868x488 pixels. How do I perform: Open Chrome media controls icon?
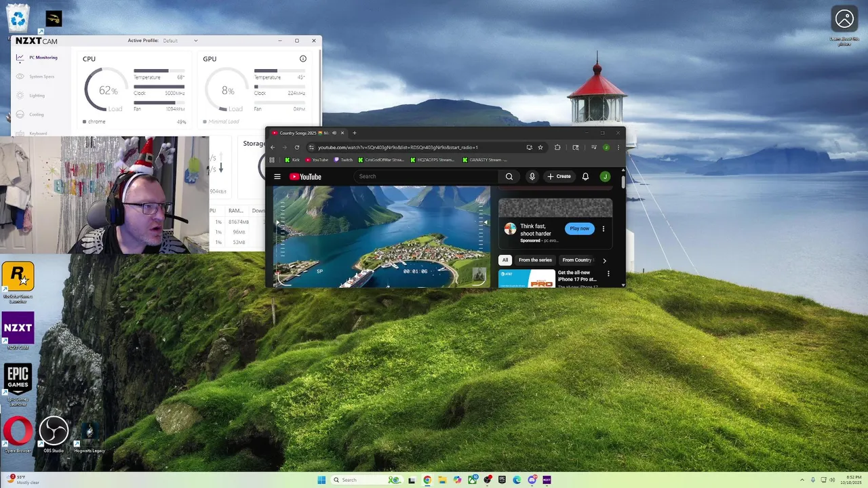click(594, 147)
